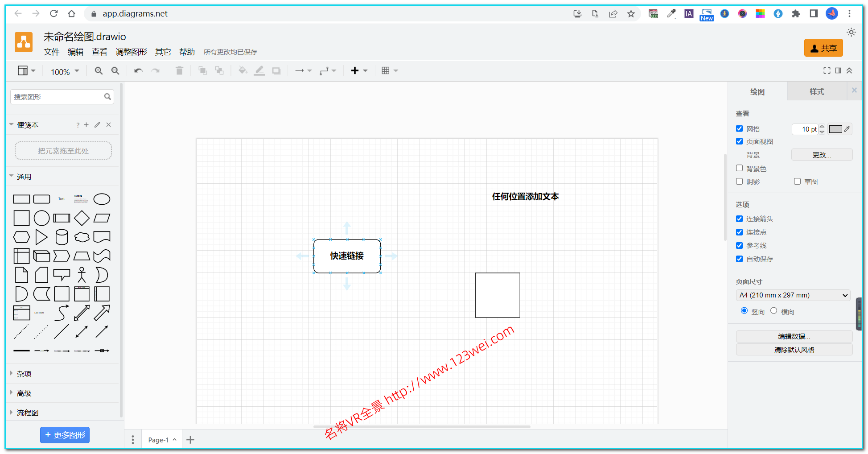Expand the 流程图 shape section

coord(28,413)
